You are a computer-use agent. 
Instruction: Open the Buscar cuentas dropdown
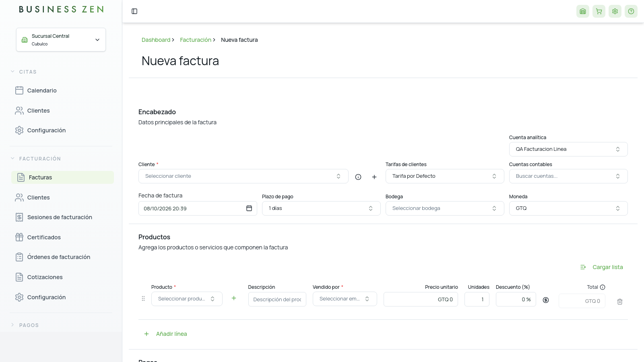coord(568,176)
